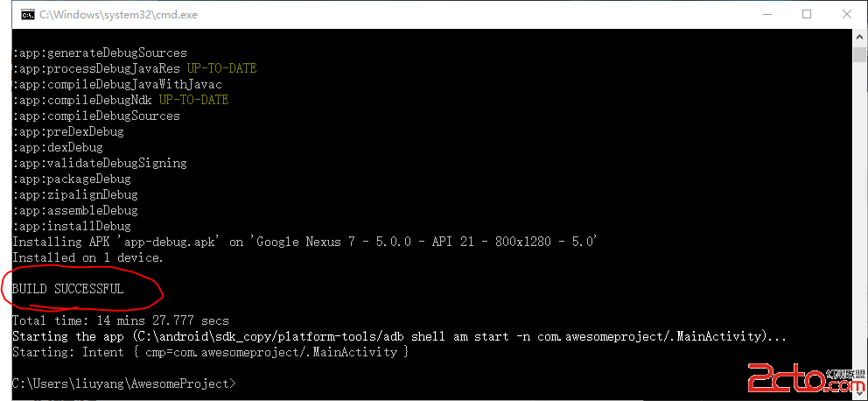Click the BUILD SUCCESSFUL message
Image resolution: width=868 pixels, height=401 pixels.
click(x=68, y=289)
